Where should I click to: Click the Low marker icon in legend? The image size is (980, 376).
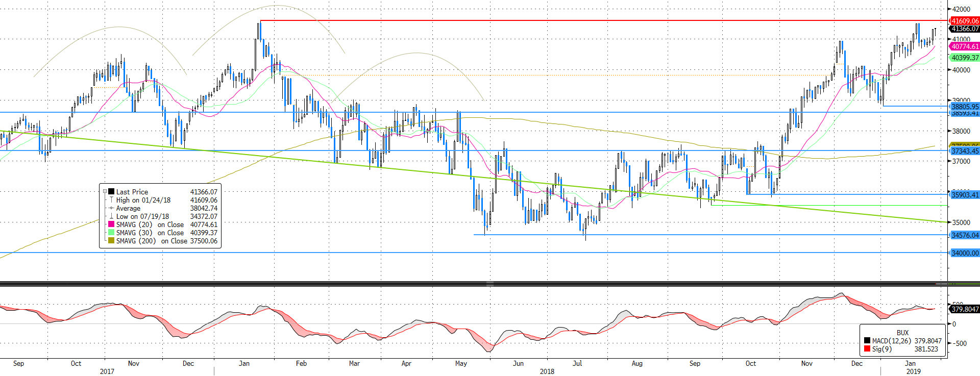111,216
